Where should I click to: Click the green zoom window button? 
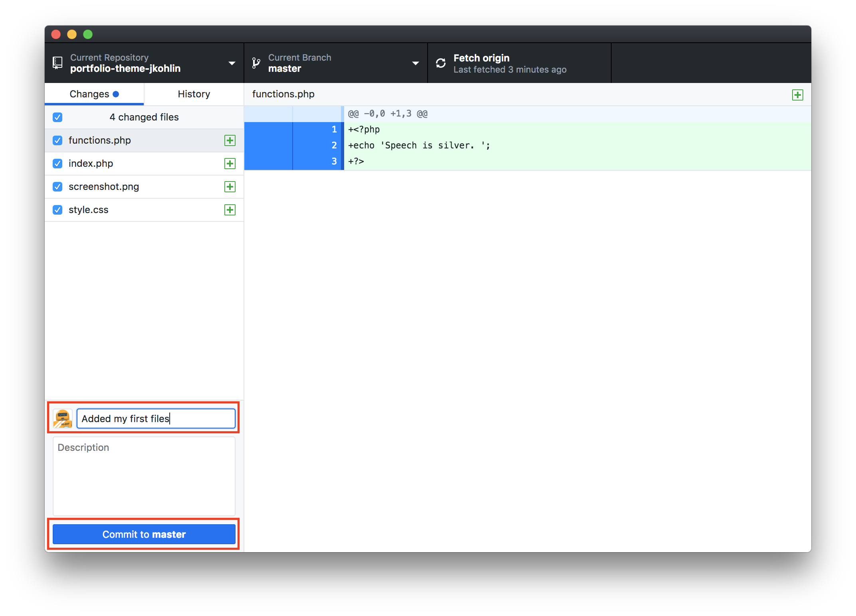click(88, 34)
